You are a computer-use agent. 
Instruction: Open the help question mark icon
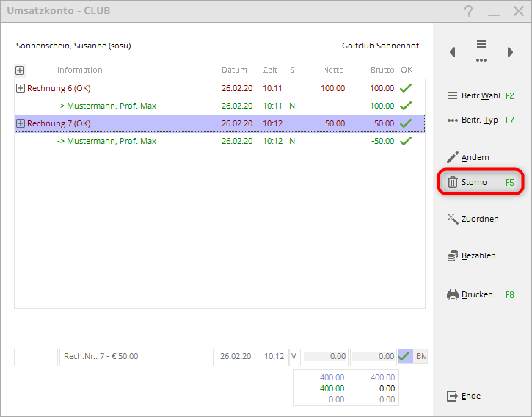point(469,11)
